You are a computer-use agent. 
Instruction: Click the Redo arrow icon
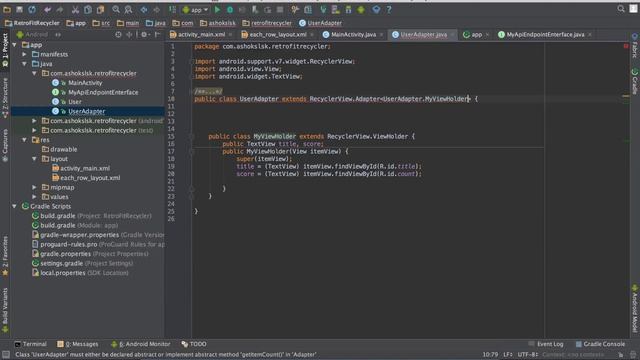[60, 9]
